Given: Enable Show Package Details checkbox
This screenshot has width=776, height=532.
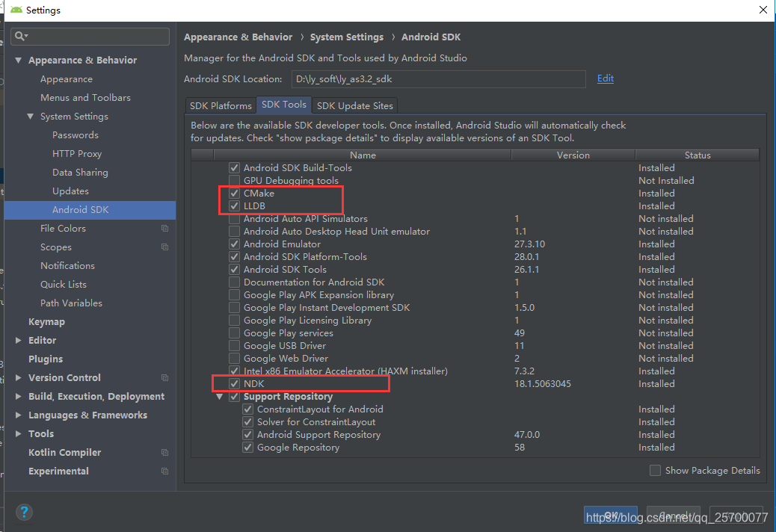Looking at the screenshot, I should 655,470.
